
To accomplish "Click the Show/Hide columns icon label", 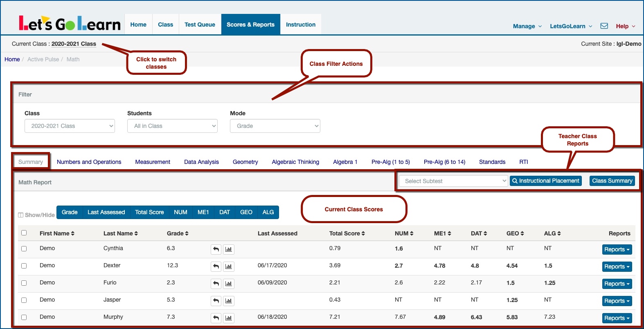I will 36,215.
